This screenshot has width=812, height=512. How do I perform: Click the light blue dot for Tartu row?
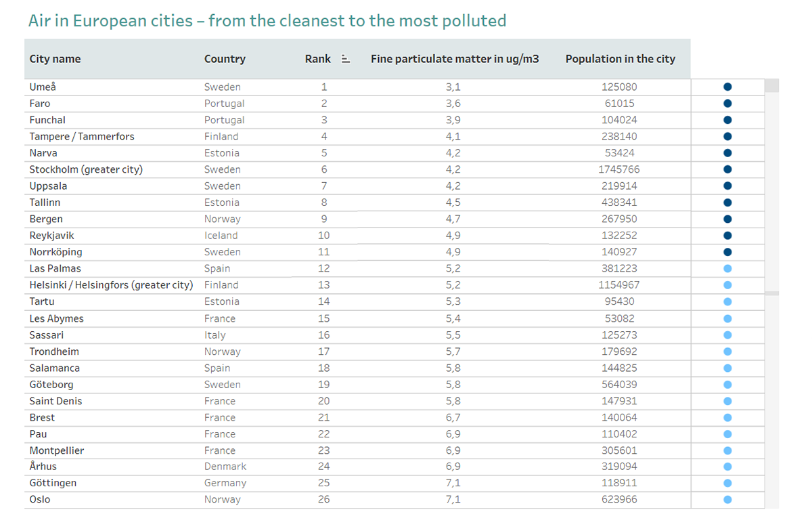(727, 301)
